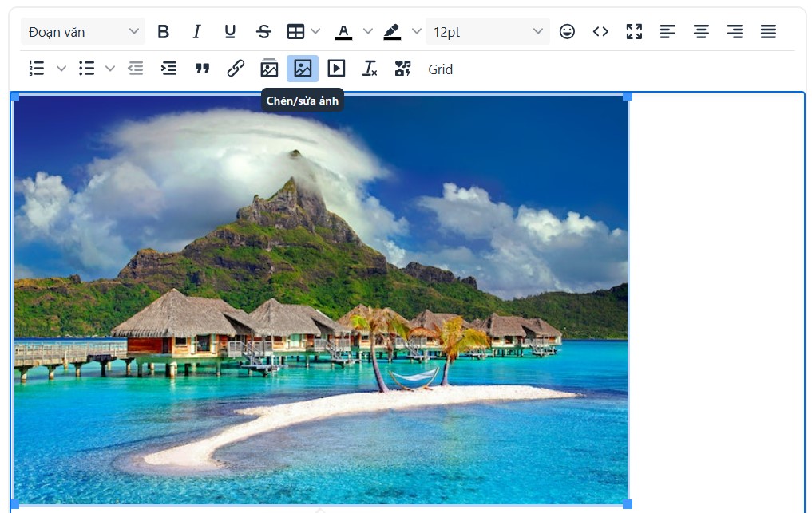Apply highlight background color
The height and width of the screenshot is (513, 812).
[x=392, y=32]
